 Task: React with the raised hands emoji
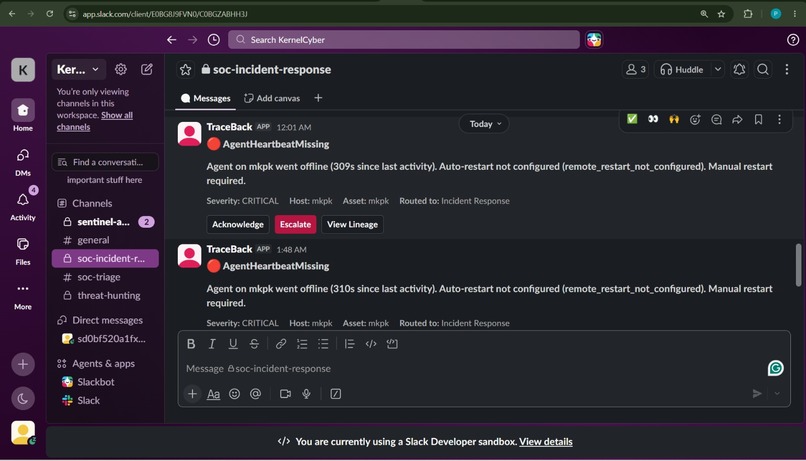[x=674, y=119]
